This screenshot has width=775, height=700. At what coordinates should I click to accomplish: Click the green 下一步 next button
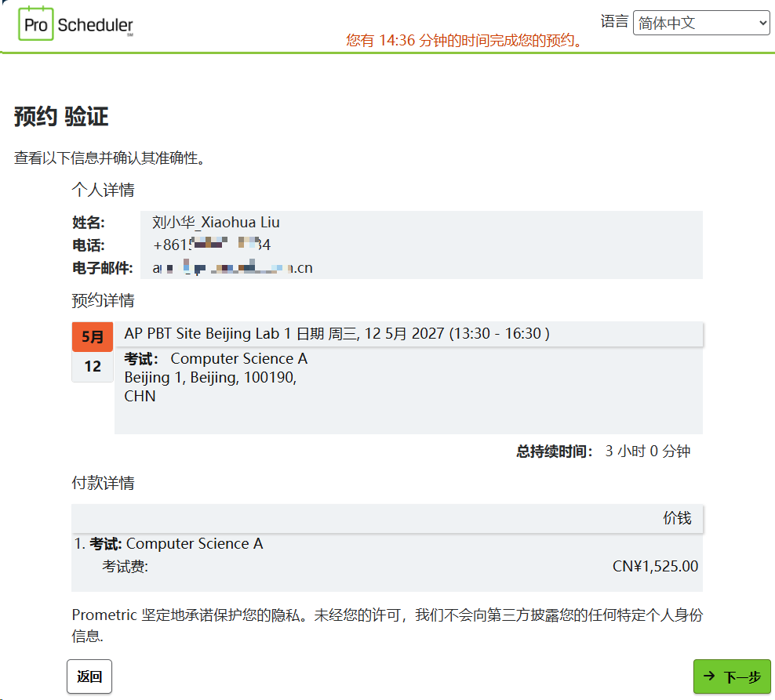(x=732, y=676)
